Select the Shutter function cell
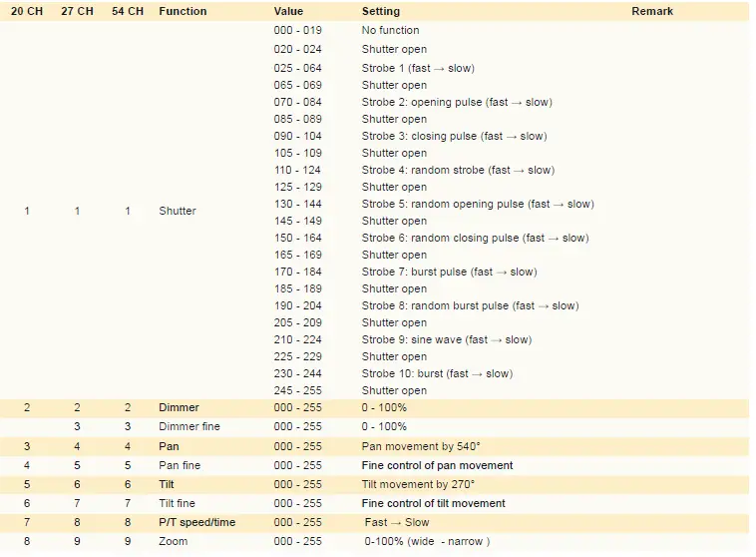Image resolution: width=756 pixels, height=557 pixels. (178, 211)
